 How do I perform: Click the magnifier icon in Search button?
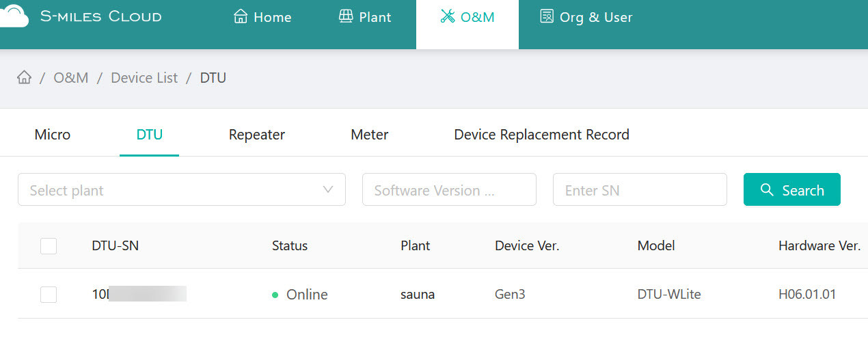pos(767,189)
